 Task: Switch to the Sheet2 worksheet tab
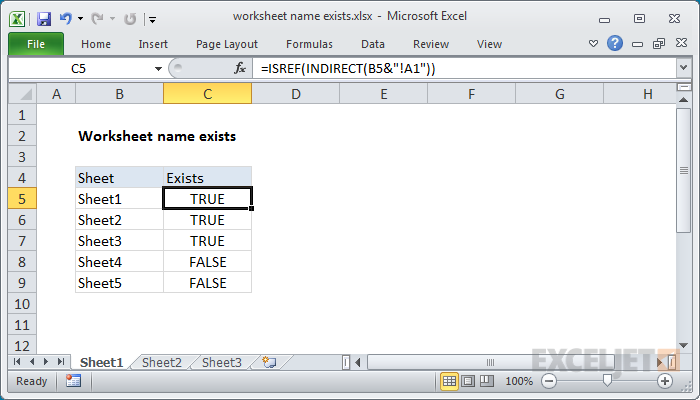click(x=162, y=362)
